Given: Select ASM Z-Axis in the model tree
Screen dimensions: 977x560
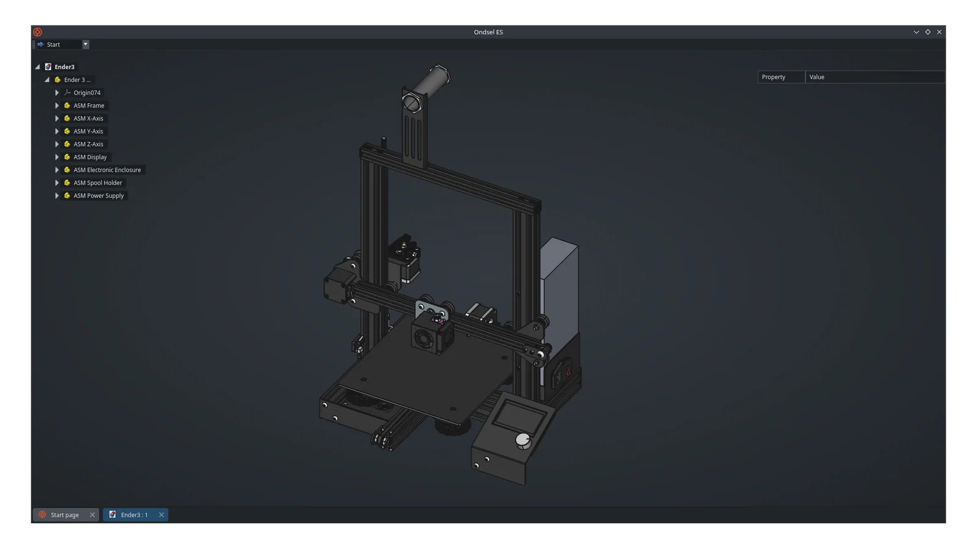Looking at the screenshot, I should (89, 144).
